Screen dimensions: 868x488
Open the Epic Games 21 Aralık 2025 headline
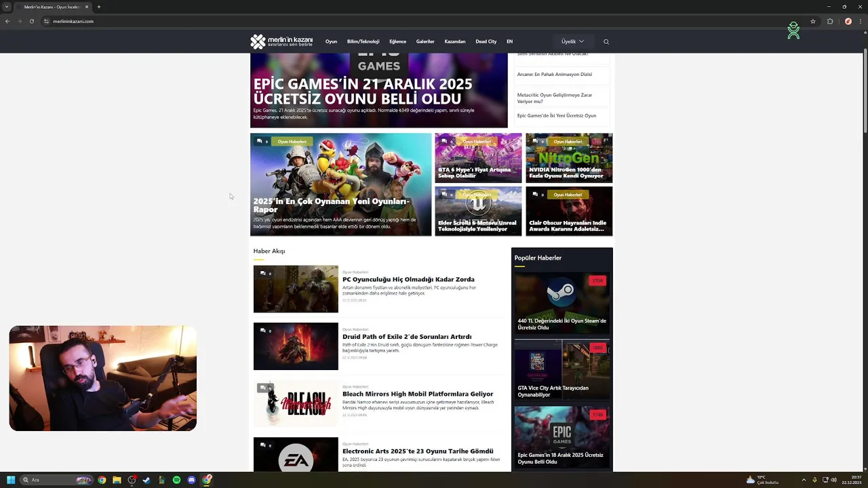click(363, 91)
